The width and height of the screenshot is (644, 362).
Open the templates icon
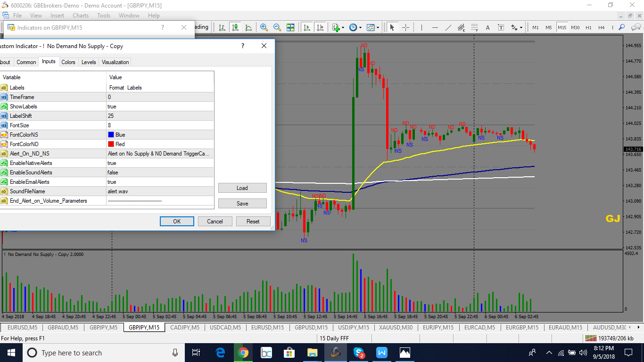tap(371, 27)
